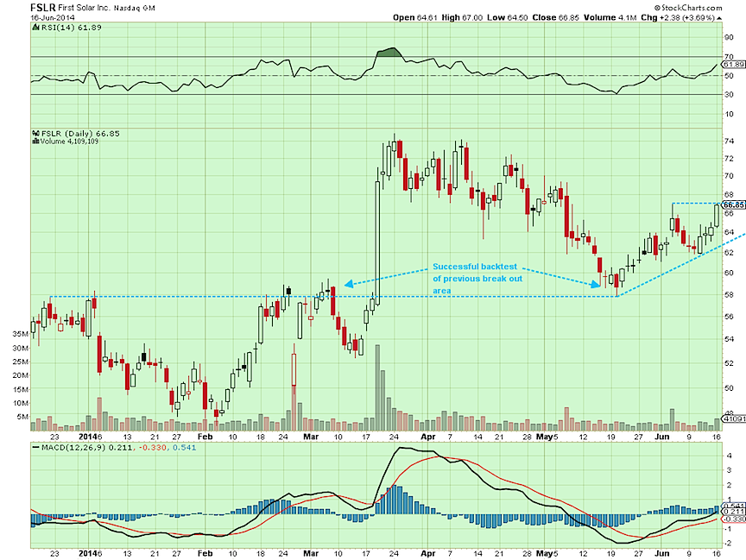Click May on the date axis below MACD
Image resolution: width=746 pixels, height=560 pixels.
(x=544, y=553)
